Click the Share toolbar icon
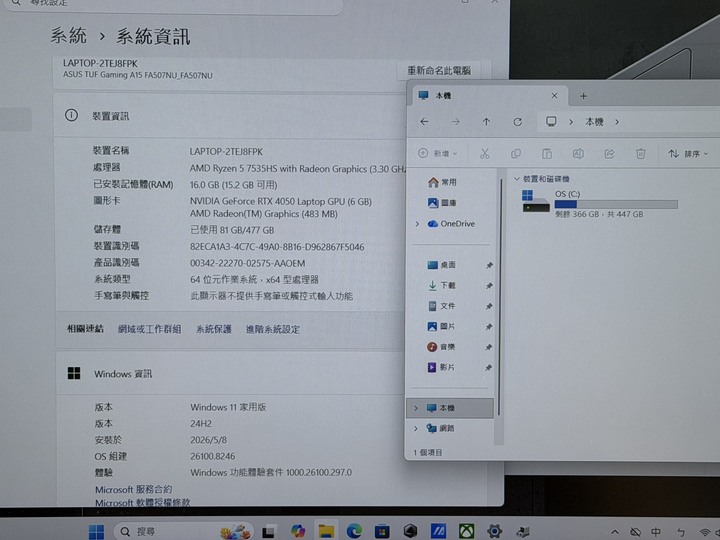 (x=609, y=153)
